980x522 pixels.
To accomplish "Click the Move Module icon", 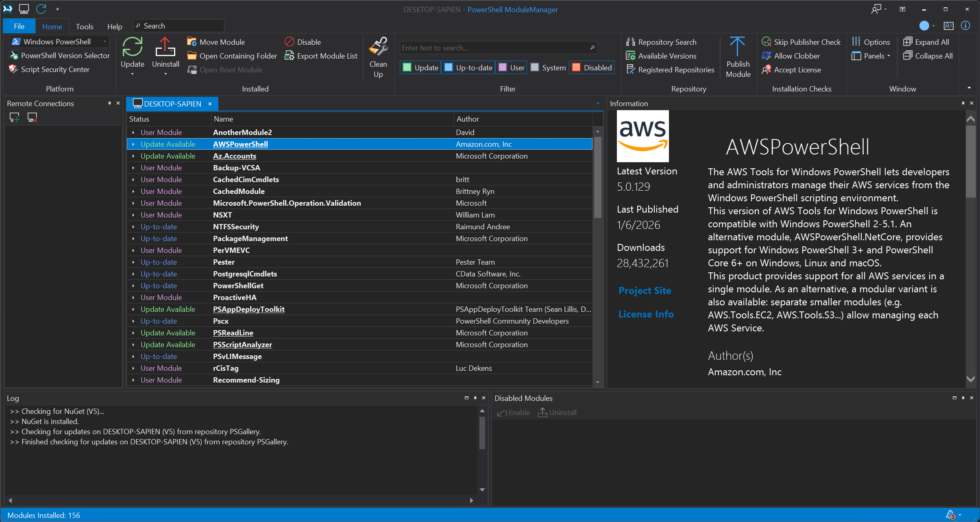I will (x=192, y=42).
